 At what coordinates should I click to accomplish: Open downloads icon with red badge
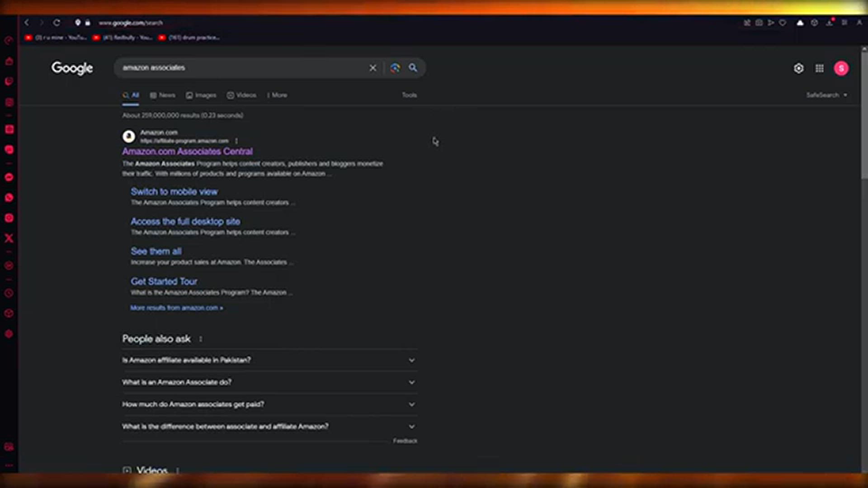(830, 22)
